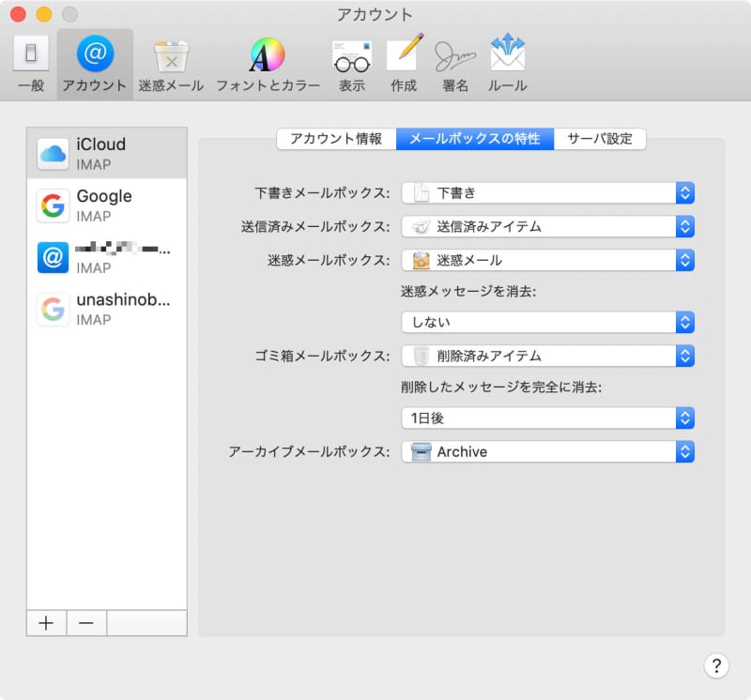Open the 迷惑メール junk mail pane

pyautogui.click(x=171, y=64)
